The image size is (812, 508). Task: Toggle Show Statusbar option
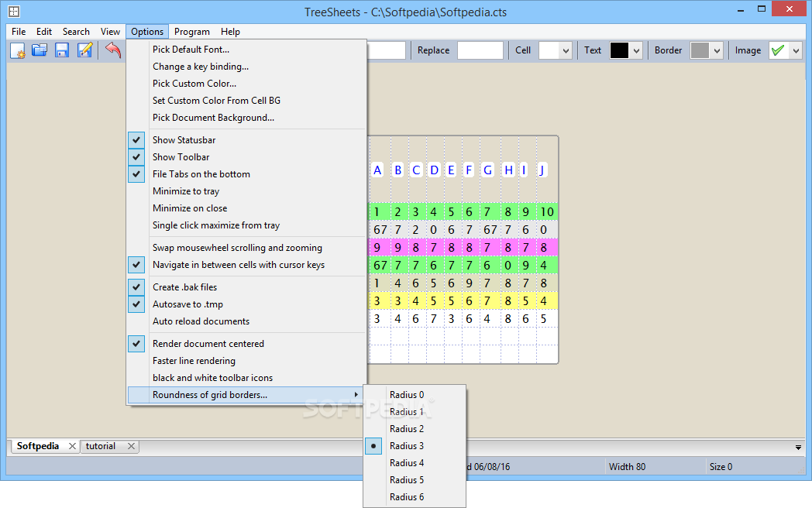click(246, 140)
